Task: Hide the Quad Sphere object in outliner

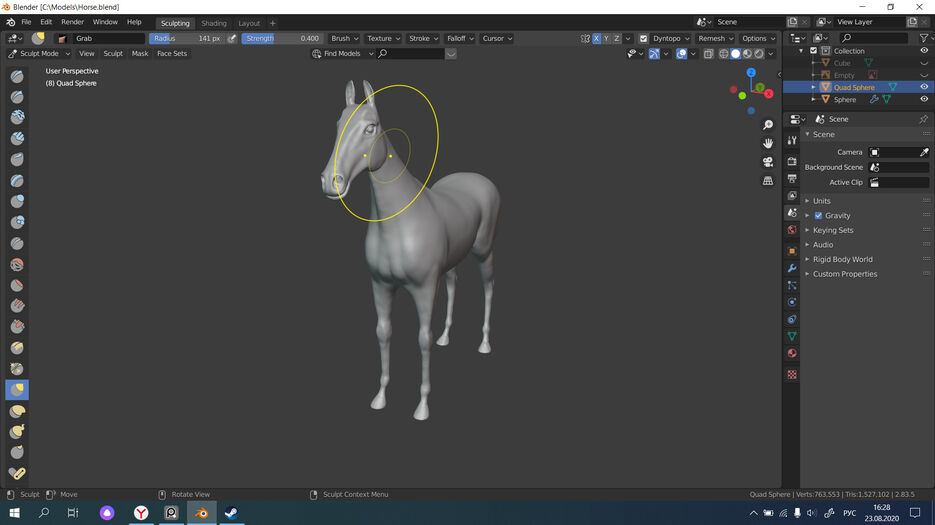Action: (924, 87)
